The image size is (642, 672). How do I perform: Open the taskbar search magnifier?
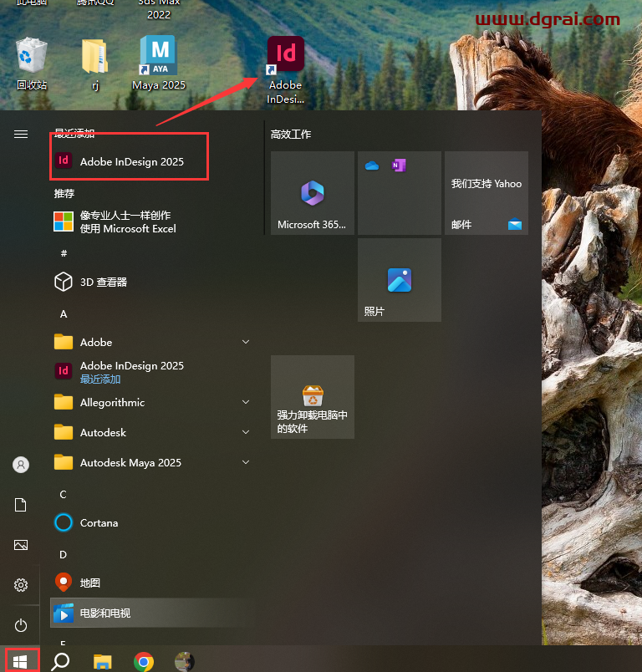[x=61, y=661]
